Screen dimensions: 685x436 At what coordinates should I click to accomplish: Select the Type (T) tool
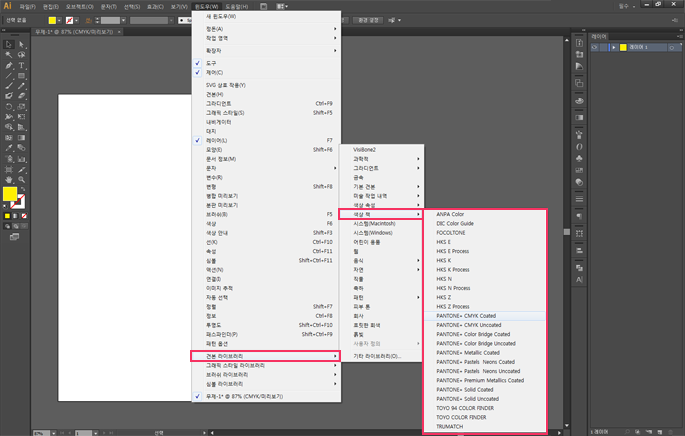pos(21,66)
